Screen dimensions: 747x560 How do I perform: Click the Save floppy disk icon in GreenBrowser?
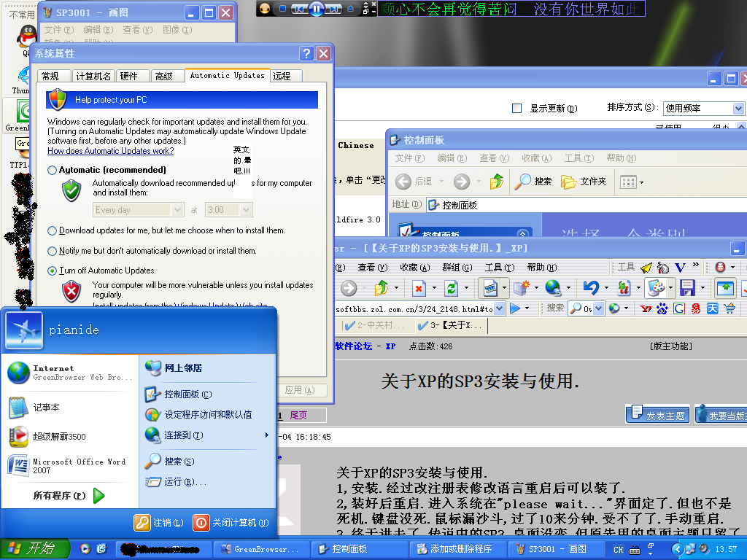(687, 287)
